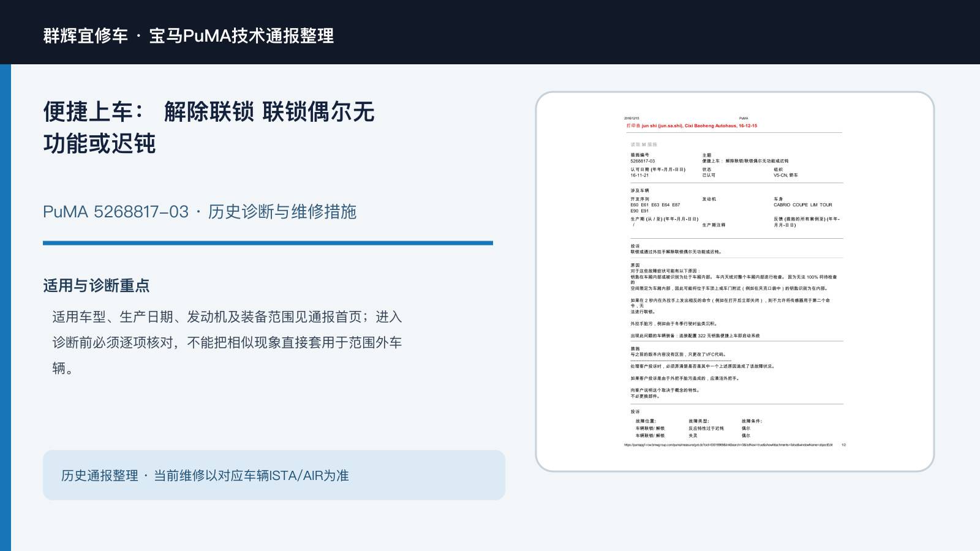Screen dimensions: 980x551
Task: Click the paragraph starting with 适用车型、生产日期
Action: pyautogui.click(x=227, y=342)
